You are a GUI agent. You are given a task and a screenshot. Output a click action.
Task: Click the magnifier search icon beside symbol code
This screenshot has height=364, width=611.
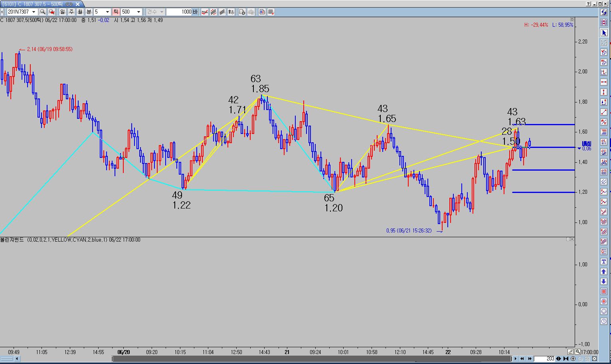[43, 12]
